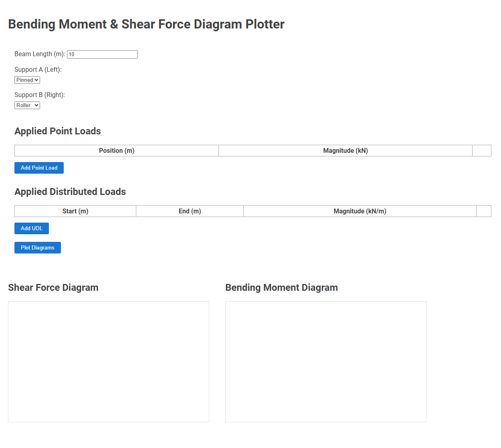Click the Beam Length (m) label
Screen dimensions: 501x448
39,54
